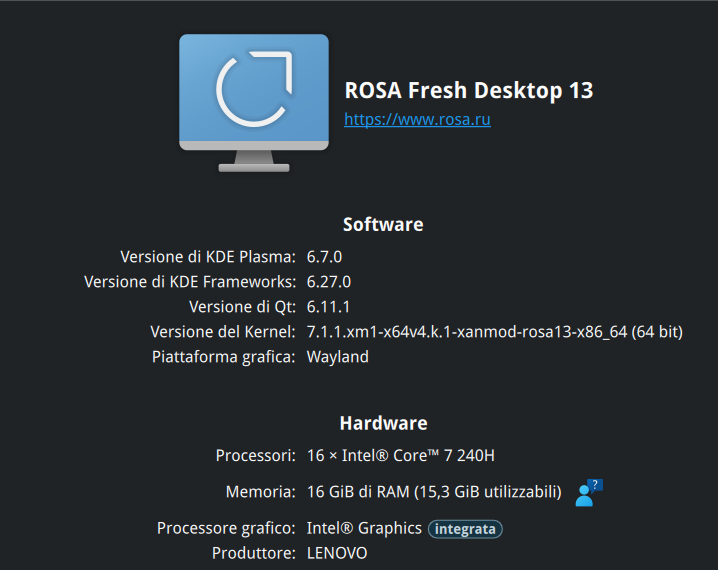
Task: Click the memory help person icon
Action: point(589,493)
